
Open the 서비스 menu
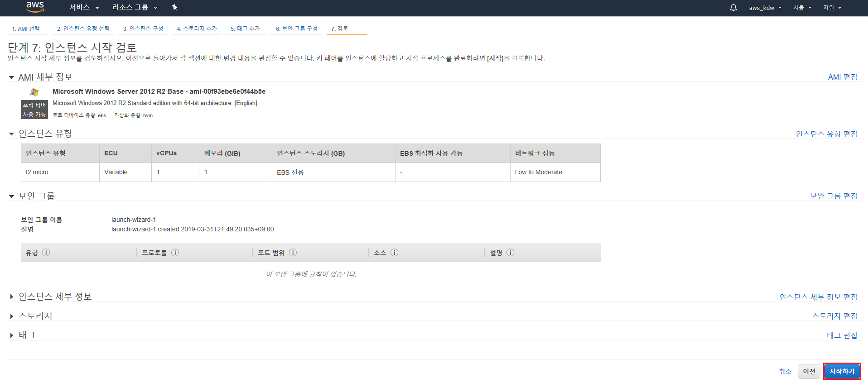coord(84,7)
